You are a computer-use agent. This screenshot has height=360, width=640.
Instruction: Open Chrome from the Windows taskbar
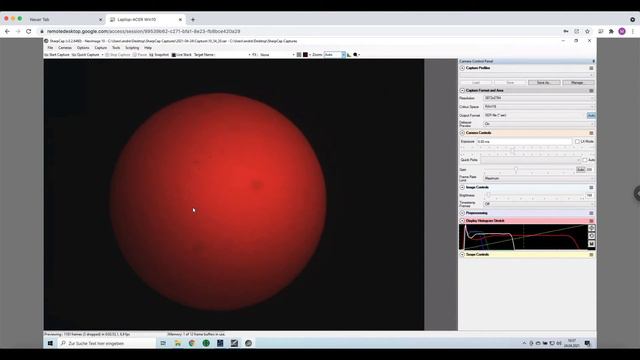point(192,344)
